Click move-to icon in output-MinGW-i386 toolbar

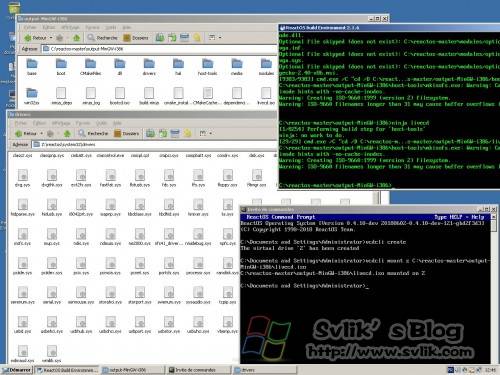point(172,37)
